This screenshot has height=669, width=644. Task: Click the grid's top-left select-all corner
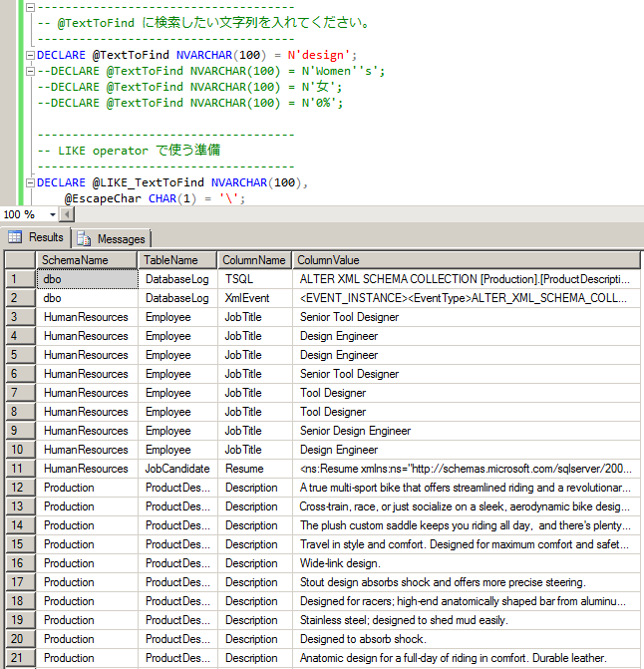[20, 260]
